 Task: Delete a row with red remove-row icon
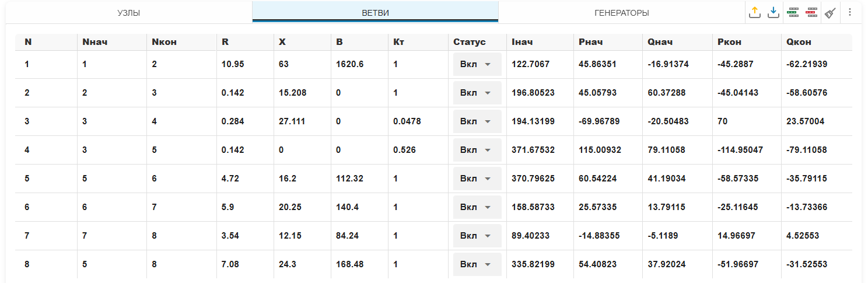pyautogui.click(x=811, y=12)
